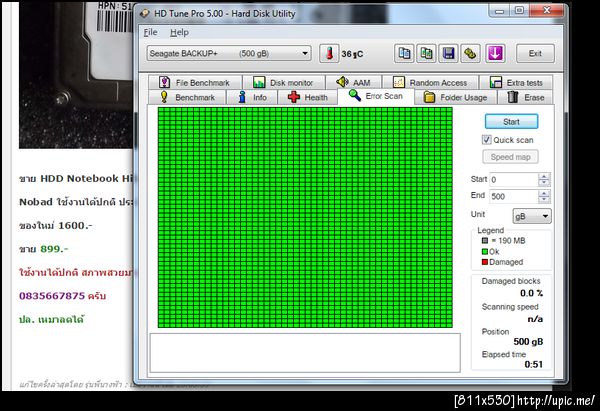The height and width of the screenshot is (411, 600).
Task: Click the gray 190 MB legend swatch
Action: pos(485,241)
